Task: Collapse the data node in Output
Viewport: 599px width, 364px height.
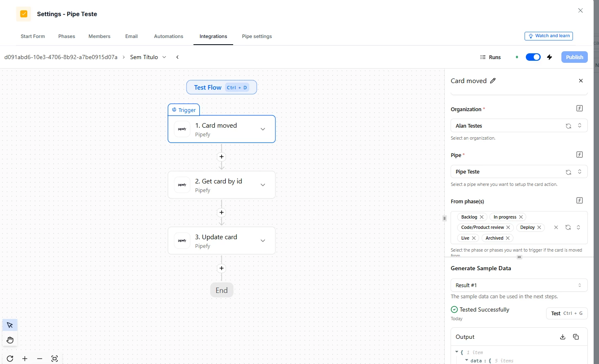Action: point(467,360)
